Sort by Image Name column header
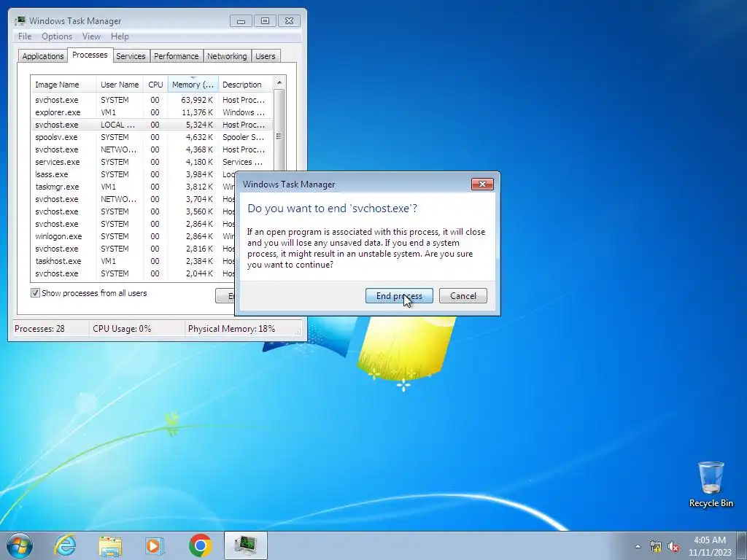Image resolution: width=747 pixels, height=560 pixels. coord(63,85)
